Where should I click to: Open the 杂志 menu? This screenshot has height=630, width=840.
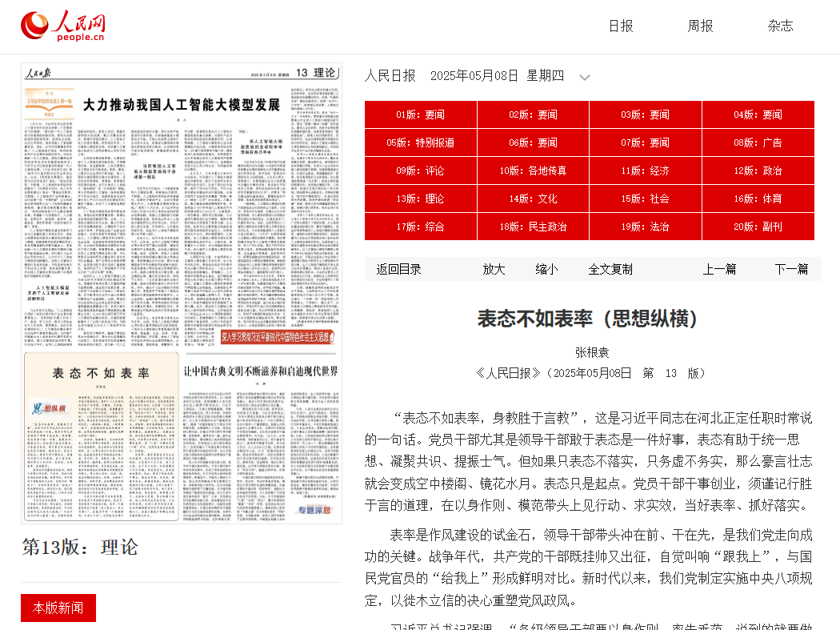(x=780, y=26)
